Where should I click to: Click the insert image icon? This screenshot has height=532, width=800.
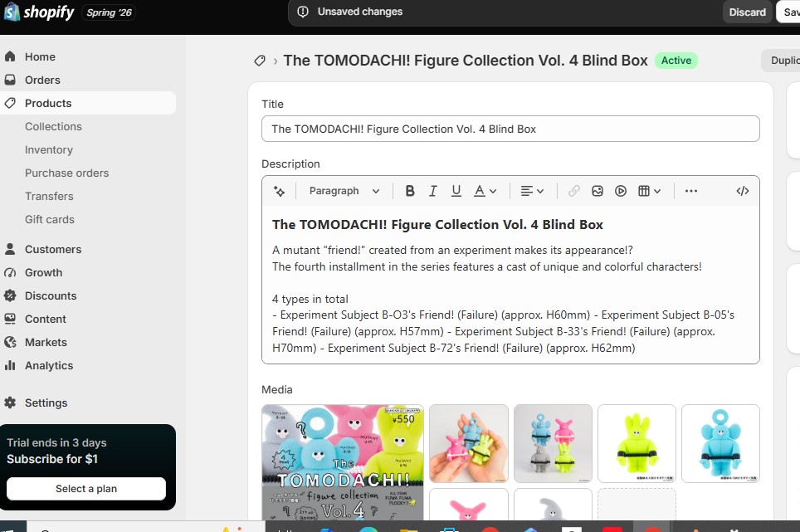click(598, 191)
